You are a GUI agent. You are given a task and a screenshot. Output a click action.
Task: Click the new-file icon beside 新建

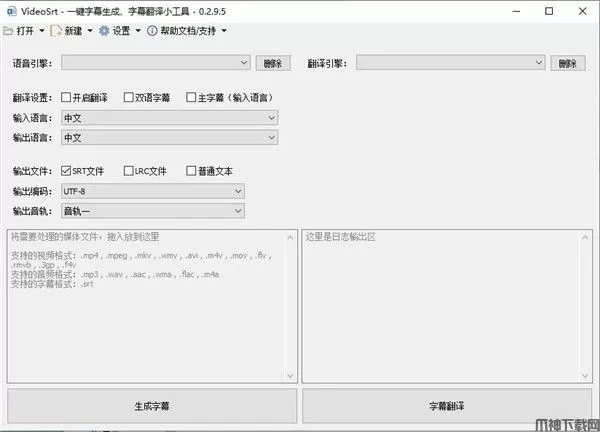click(x=56, y=31)
